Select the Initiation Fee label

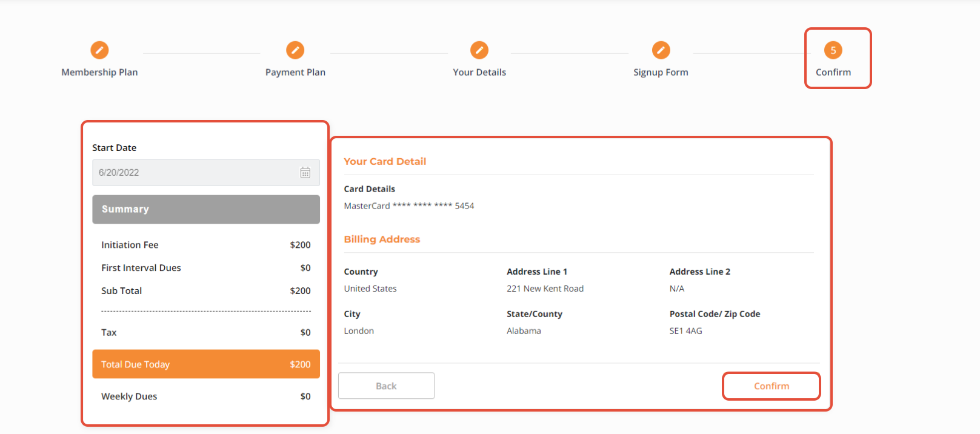(x=130, y=245)
